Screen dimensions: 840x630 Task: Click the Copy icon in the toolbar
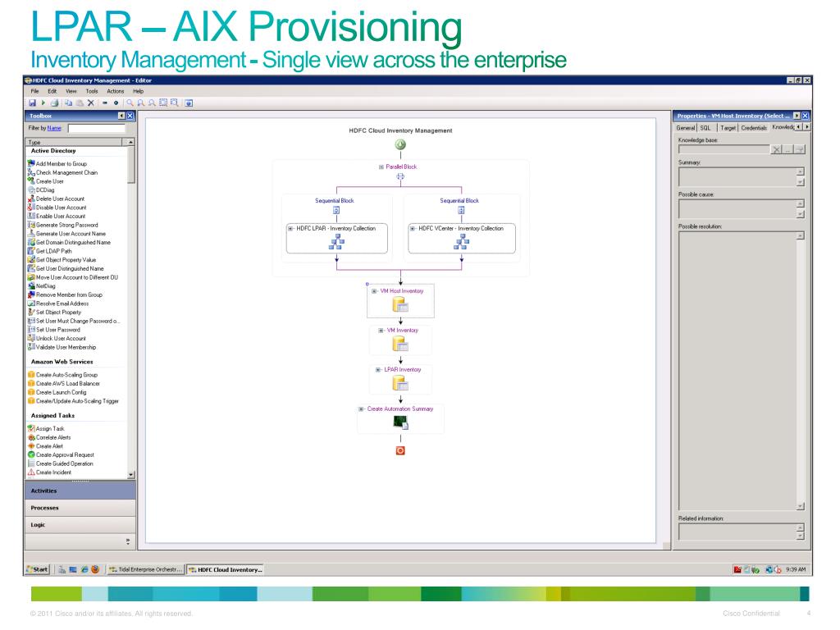[x=69, y=103]
